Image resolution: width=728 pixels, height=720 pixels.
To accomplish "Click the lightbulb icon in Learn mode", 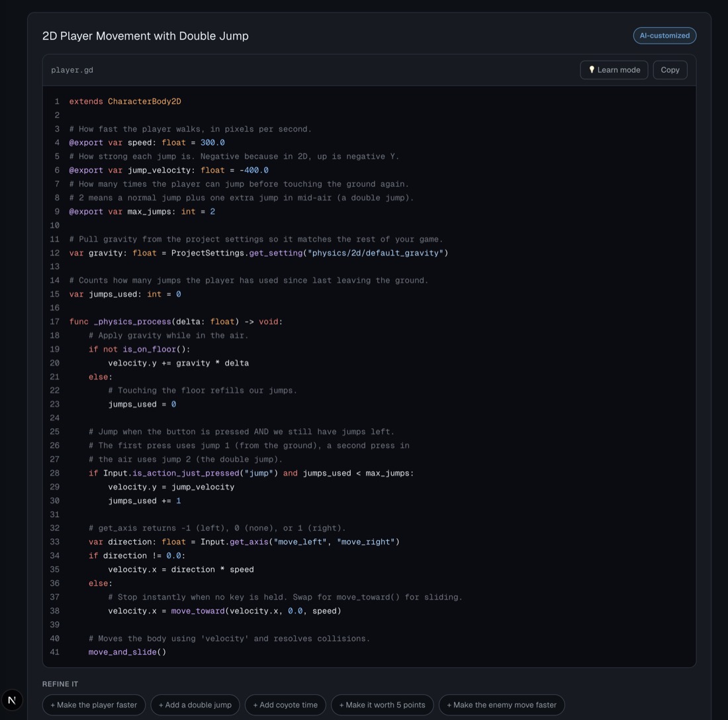I will (x=592, y=69).
